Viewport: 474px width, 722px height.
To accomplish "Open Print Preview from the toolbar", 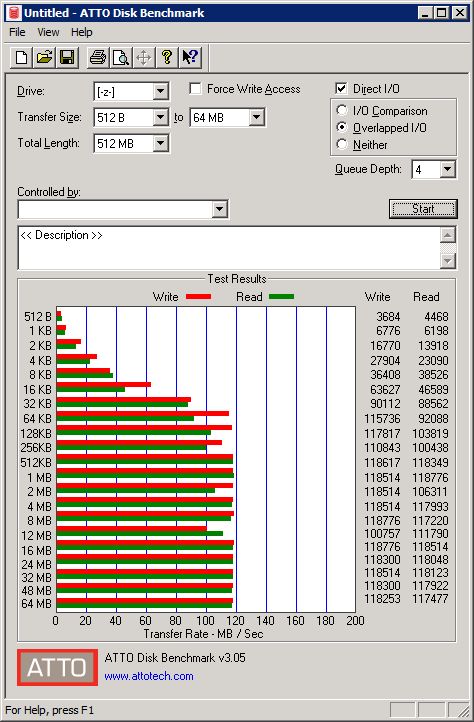I will (121, 58).
